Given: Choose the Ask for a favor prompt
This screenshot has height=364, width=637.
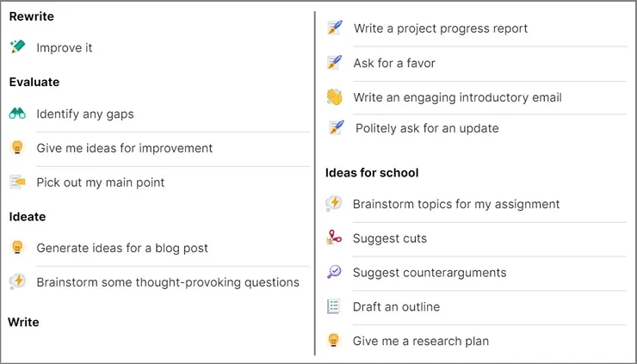Looking at the screenshot, I should pyautogui.click(x=394, y=63).
